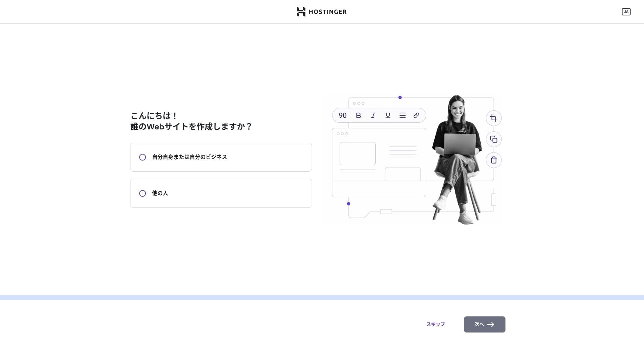Screen dimensions: 644x362
Task: Click the bold B icon in the illustration
Action: [358, 115]
